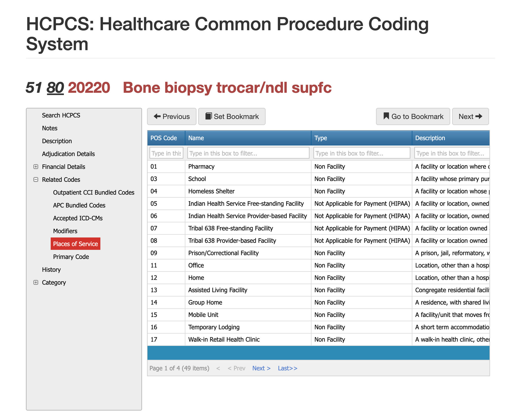Viewport: 518px width, 420px height.
Task: Select Outpatient CCI Bundled Codes
Action: coord(93,193)
